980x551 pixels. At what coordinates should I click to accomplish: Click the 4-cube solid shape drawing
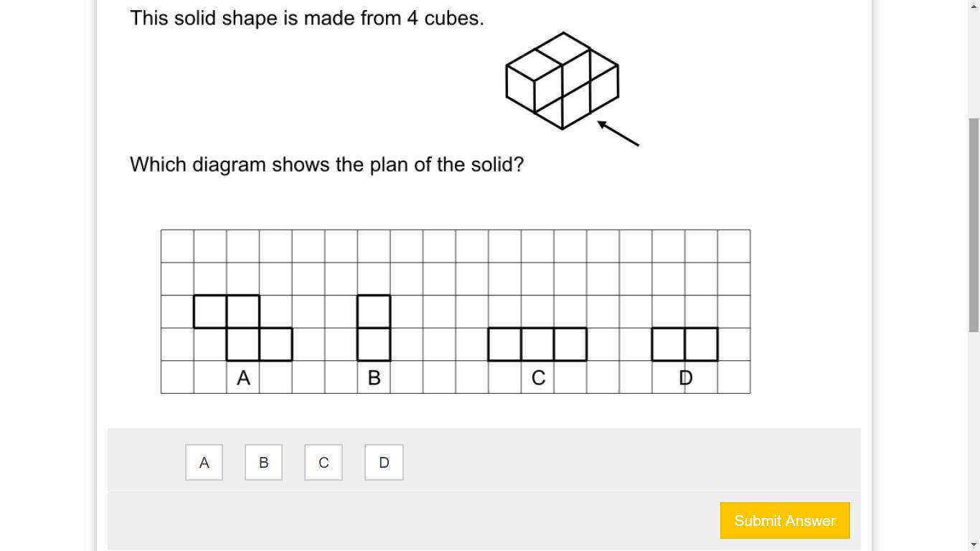tap(562, 81)
